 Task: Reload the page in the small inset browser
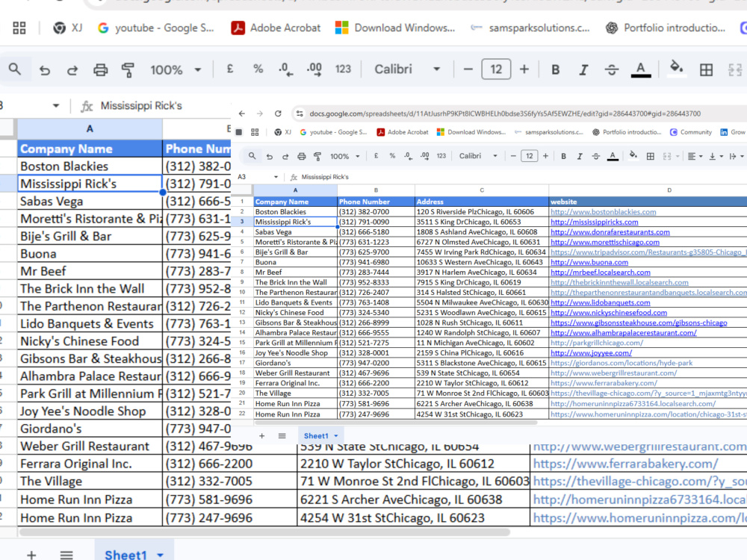point(278,113)
